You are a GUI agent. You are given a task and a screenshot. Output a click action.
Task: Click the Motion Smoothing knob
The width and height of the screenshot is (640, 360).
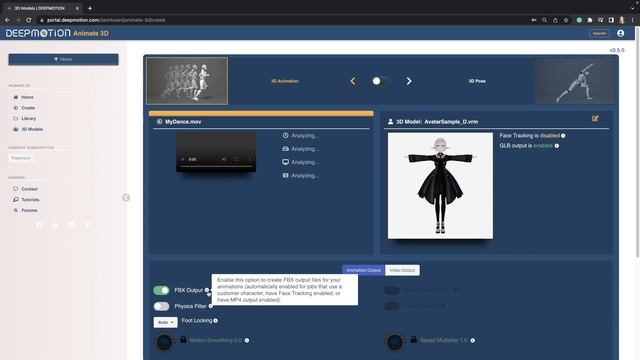pos(164,342)
